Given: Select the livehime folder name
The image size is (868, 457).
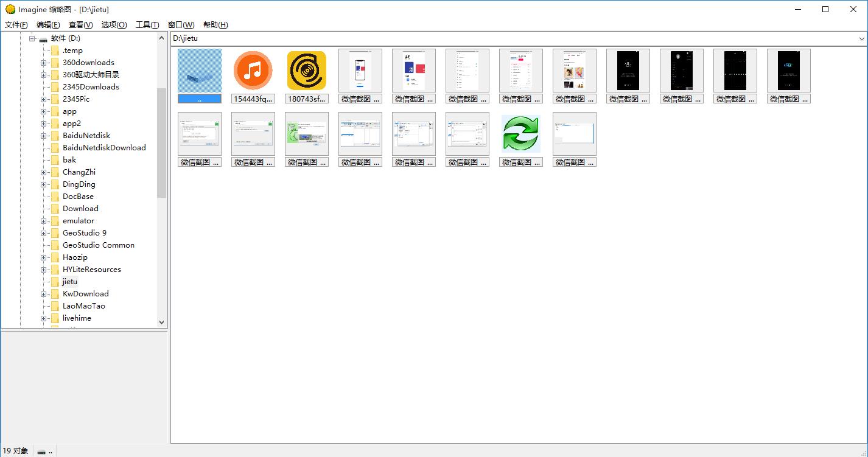Looking at the screenshot, I should tap(77, 318).
